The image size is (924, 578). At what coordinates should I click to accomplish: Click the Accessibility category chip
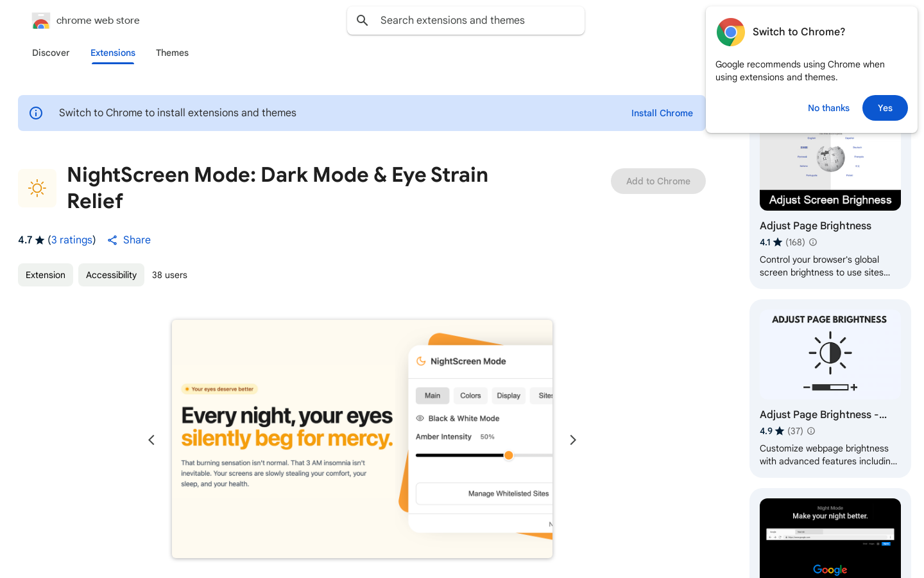[111, 275]
